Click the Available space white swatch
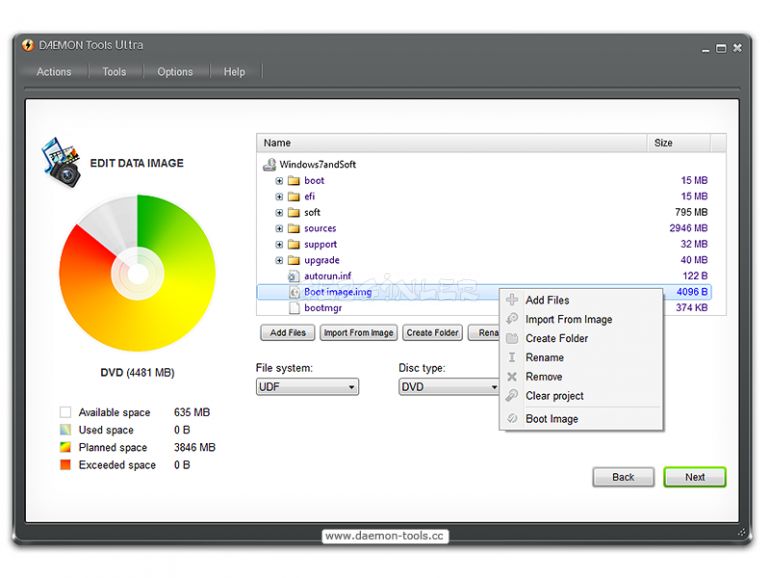 [65, 412]
